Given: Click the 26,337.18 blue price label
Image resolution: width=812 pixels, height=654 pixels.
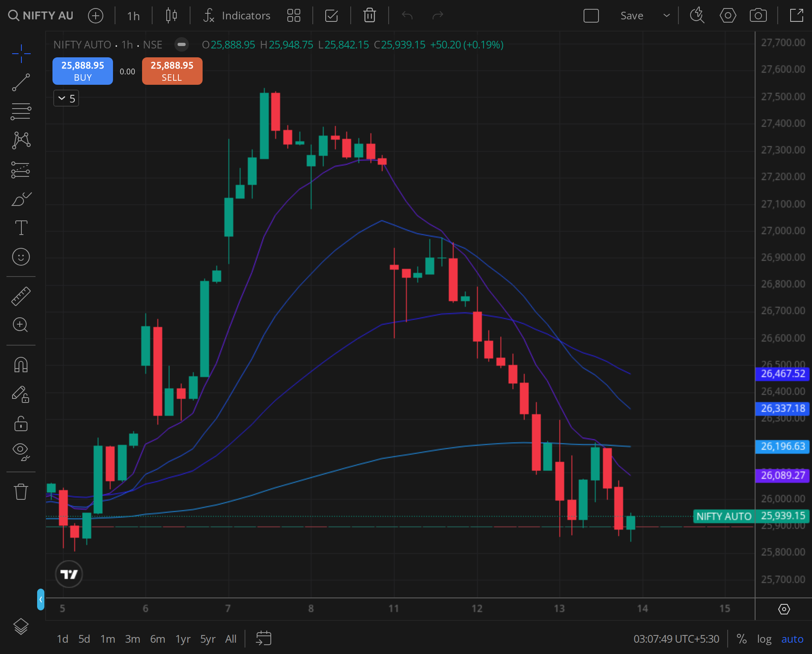Looking at the screenshot, I should coord(782,409).
